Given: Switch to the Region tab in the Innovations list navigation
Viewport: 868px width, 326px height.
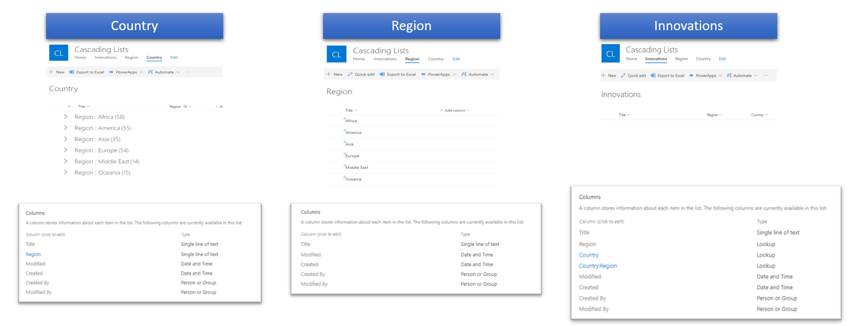Looking at the screenshot, I should tap(682, 59).
